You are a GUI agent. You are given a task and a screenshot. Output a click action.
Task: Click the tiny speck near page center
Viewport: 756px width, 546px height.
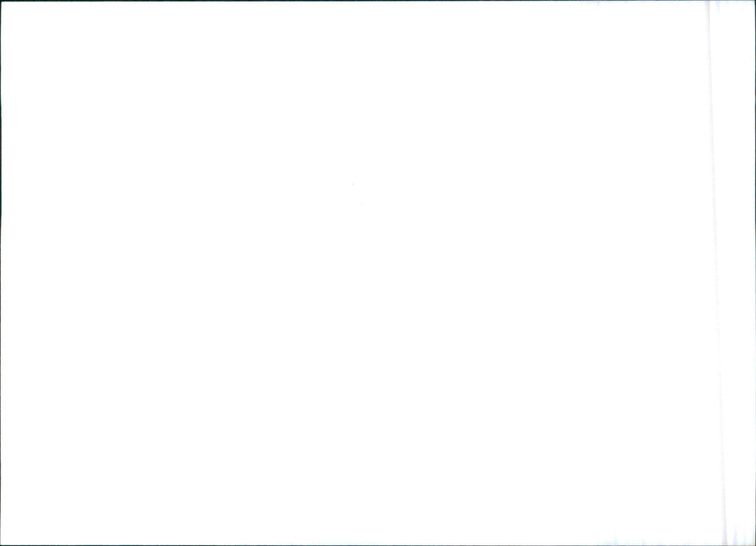click(353, 184)
